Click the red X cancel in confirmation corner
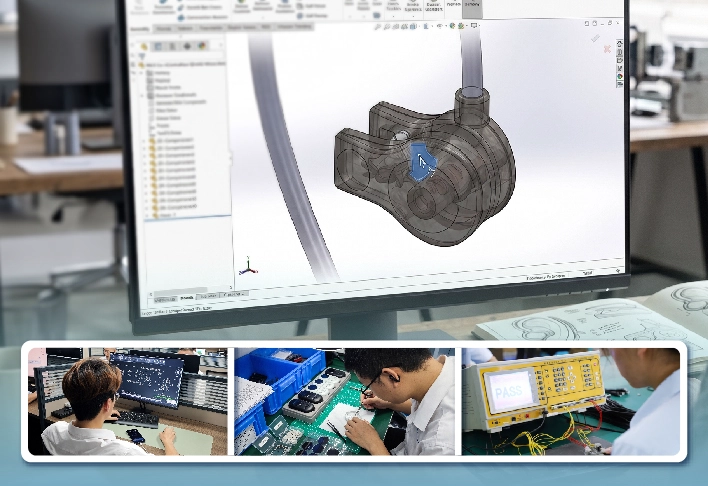The image size is (708, 486). [608, 49]
